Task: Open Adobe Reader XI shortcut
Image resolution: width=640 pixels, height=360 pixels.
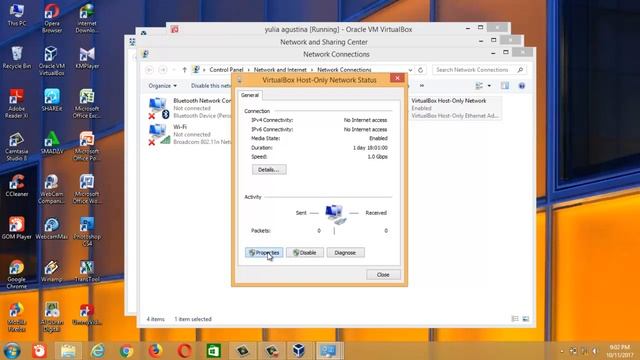Action: [x=17, y=104]
